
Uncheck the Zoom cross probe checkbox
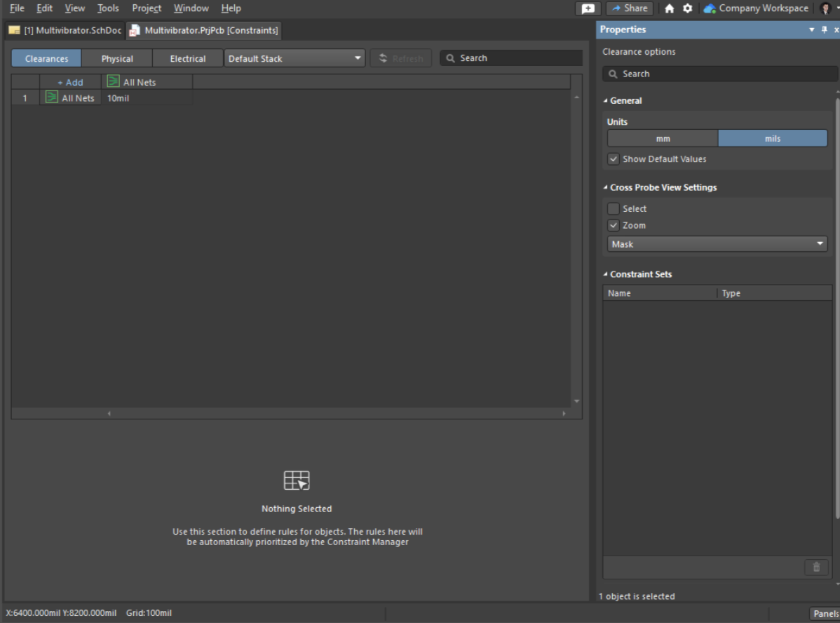[x=614, y=225]
